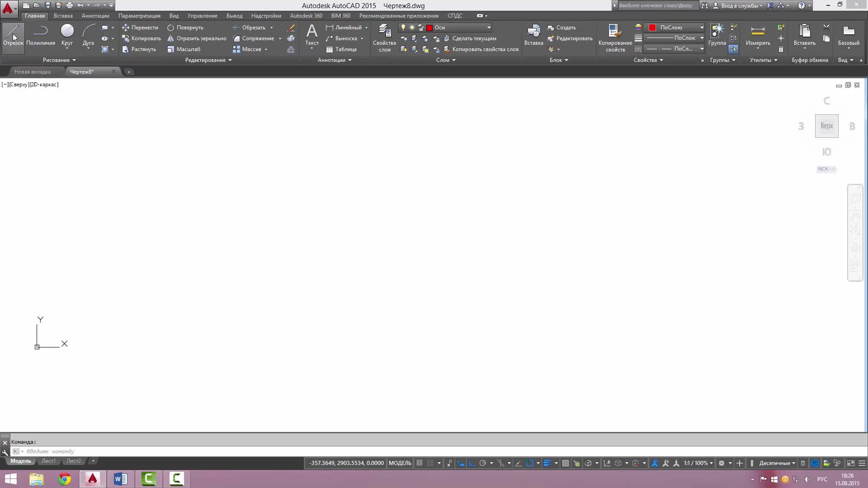
Task: Click the Массив array tool
Action: point(247,49)
